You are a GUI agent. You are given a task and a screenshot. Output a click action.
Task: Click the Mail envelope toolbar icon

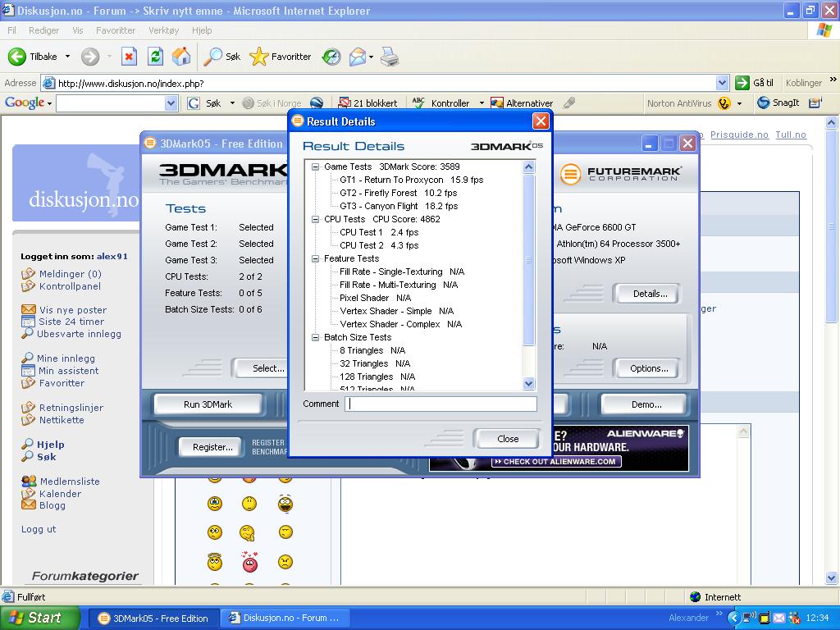[x=358, y=57]
